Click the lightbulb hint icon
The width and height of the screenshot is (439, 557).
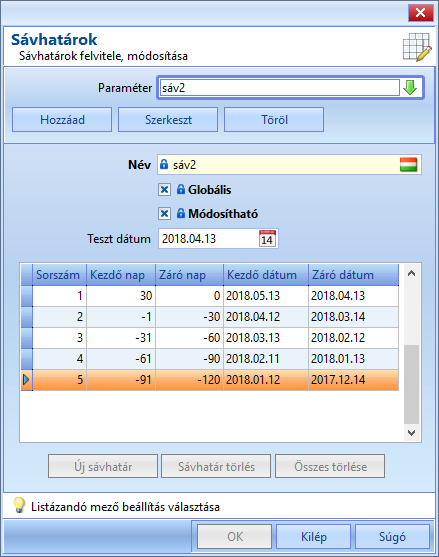tap(19, 505)
